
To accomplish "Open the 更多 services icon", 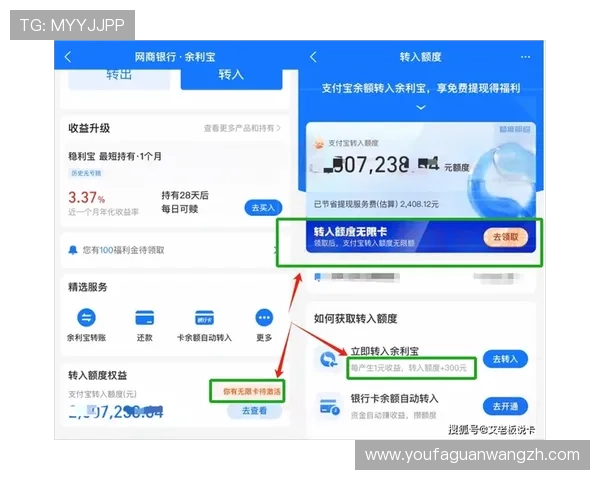I will click(x=264, y=317).
